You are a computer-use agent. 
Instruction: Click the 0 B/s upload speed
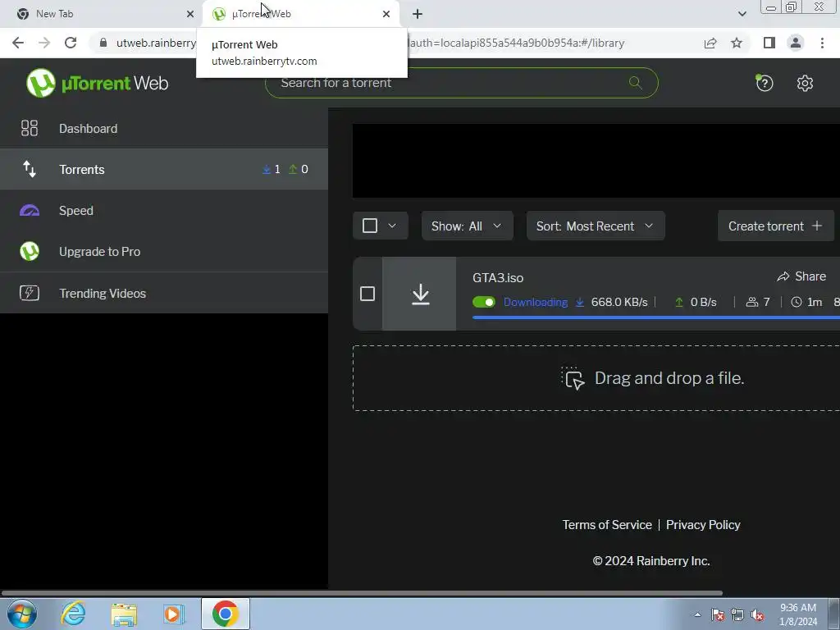click(x=703, y=302)
